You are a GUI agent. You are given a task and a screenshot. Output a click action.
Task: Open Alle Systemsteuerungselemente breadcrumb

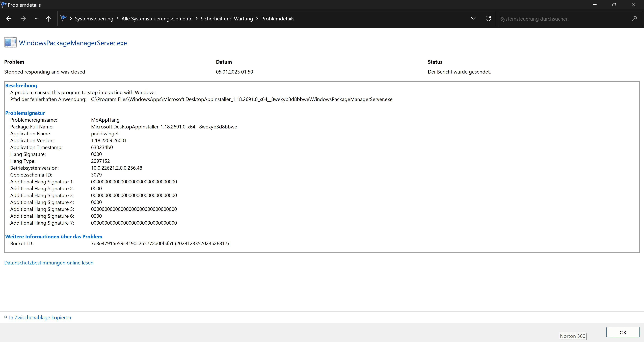click(x=157, y=19)
